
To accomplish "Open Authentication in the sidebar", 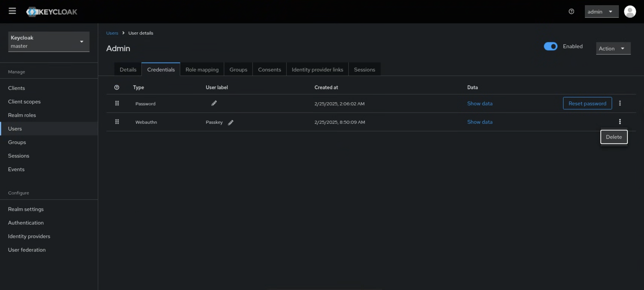I will 26,222.
